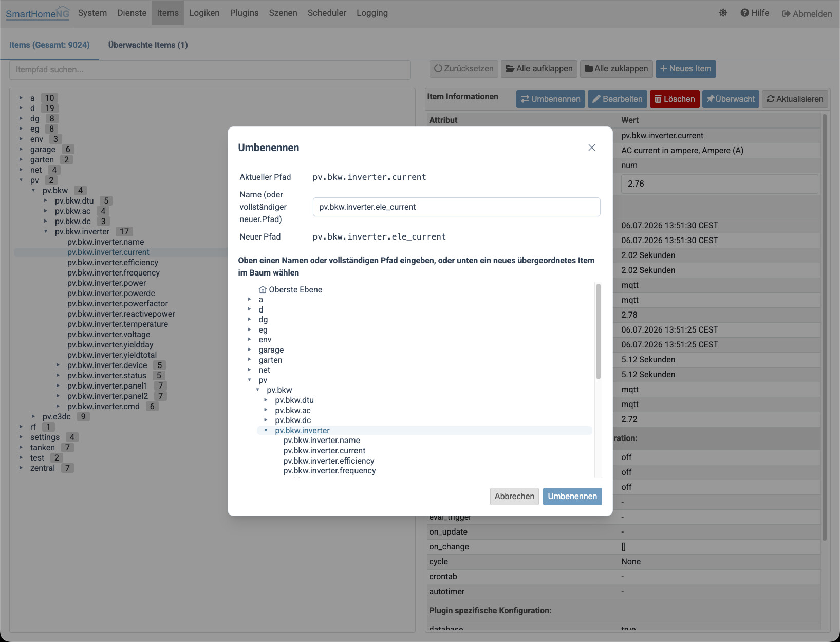Expand pv.e3dc node in main tree
840x642 pixels.
pyautogui.click(x=33, y=416)
